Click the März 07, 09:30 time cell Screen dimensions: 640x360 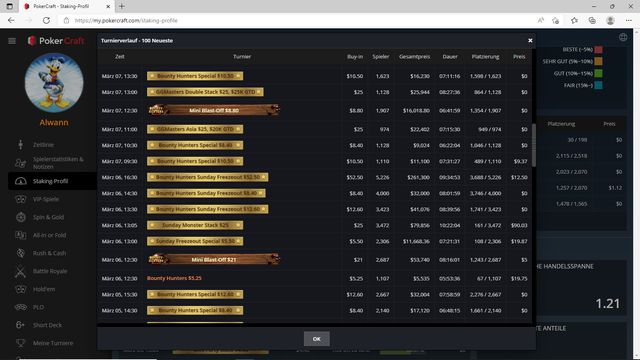119,161
